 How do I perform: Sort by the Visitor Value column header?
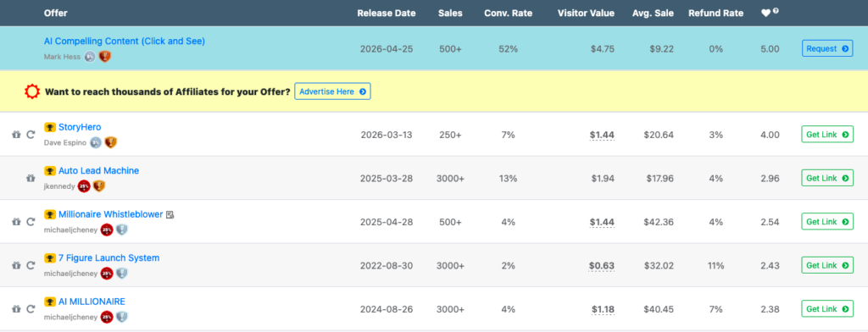586,14
